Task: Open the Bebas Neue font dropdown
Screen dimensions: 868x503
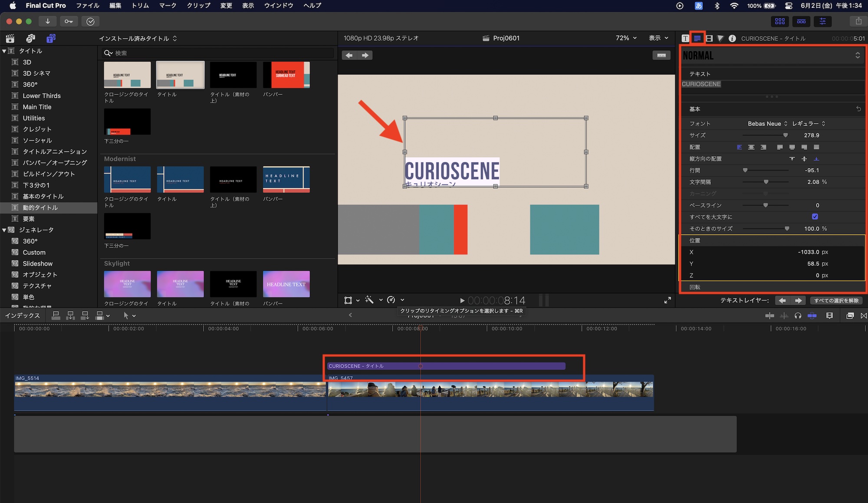Action: (x=767, y=124)
